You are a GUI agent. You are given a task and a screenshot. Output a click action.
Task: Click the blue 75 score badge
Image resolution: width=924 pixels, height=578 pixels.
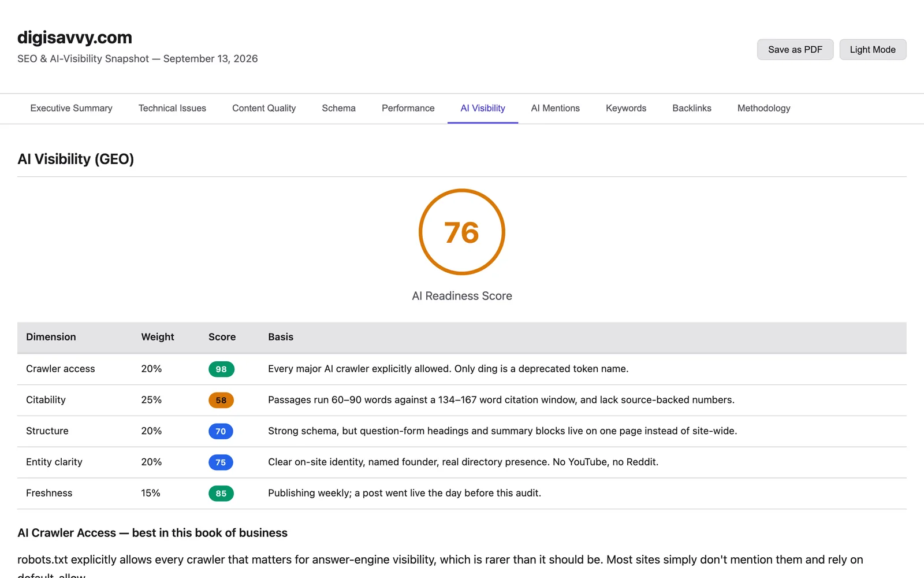(x=221, y=462)
